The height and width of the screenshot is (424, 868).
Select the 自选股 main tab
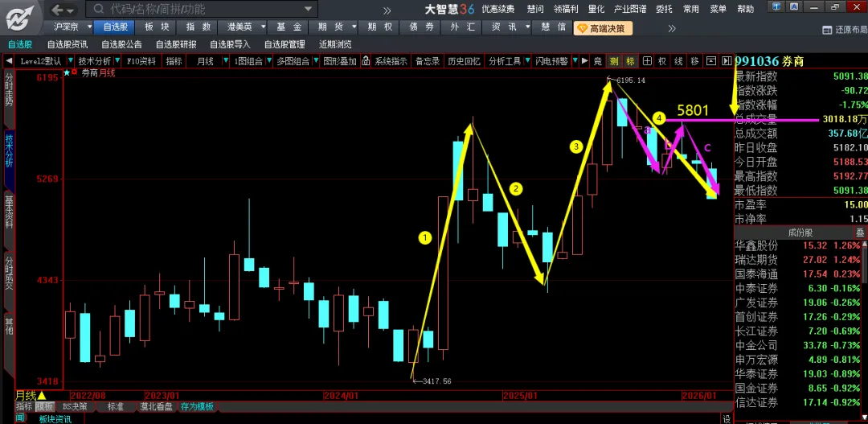click(x=115, y=27)
